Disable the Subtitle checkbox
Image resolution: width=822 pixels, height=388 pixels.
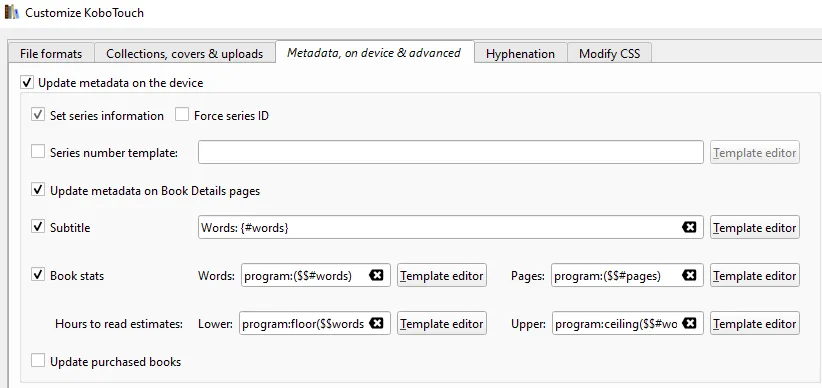[38, 228]
